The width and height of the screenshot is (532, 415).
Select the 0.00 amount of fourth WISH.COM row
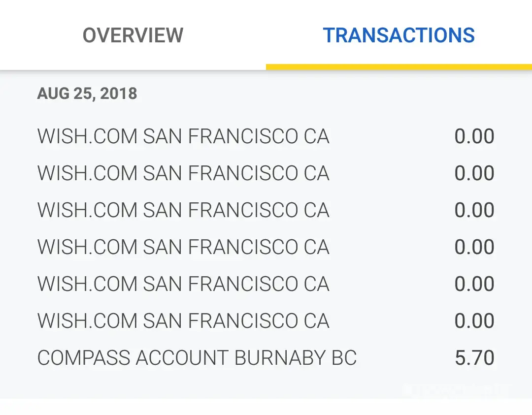474,247
